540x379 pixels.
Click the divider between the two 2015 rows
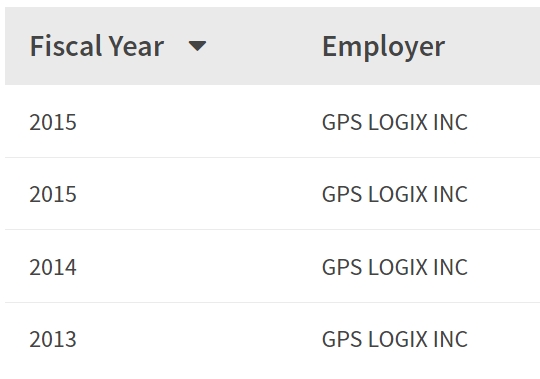click(272, 157)
